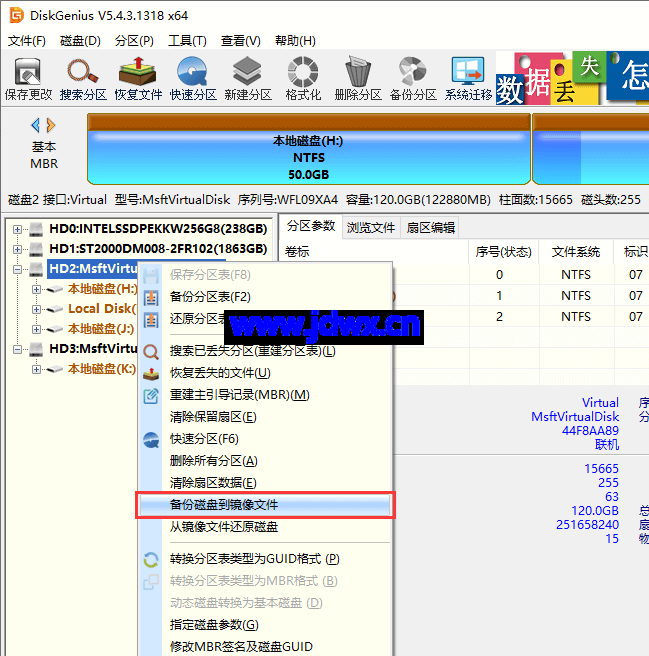
Task: Select 恢复丢失的文件(U) entry
Action: [265, 373]
